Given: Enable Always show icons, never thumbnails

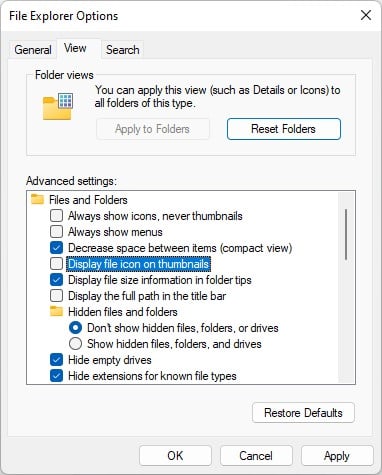Looking at the screenshot, I should click(x=56, y=216).
